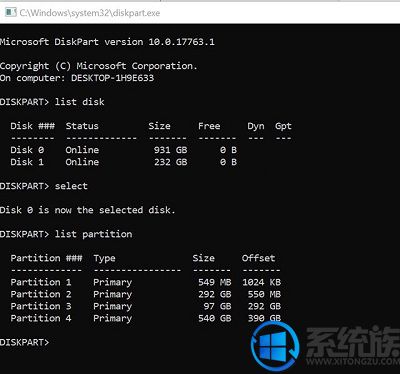Select the Partition 1 row
This screenshot has height=374, width=400.
coord(146,282)
